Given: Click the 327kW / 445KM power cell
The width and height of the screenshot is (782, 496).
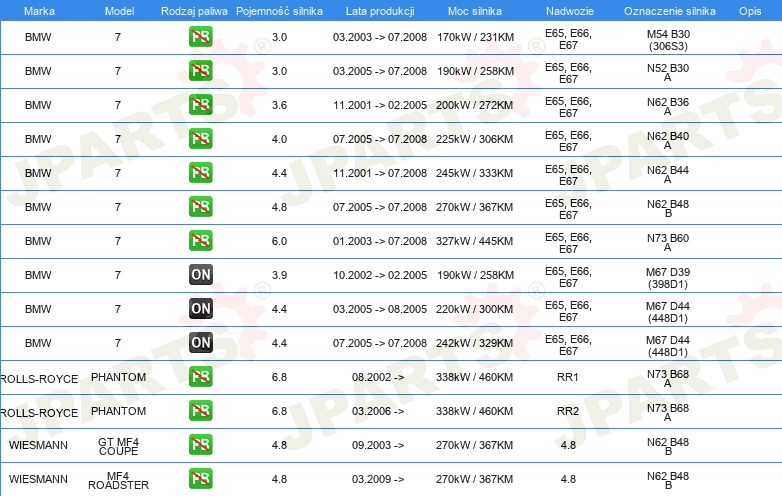Looking at the screenshot, I should click(474, 241).
